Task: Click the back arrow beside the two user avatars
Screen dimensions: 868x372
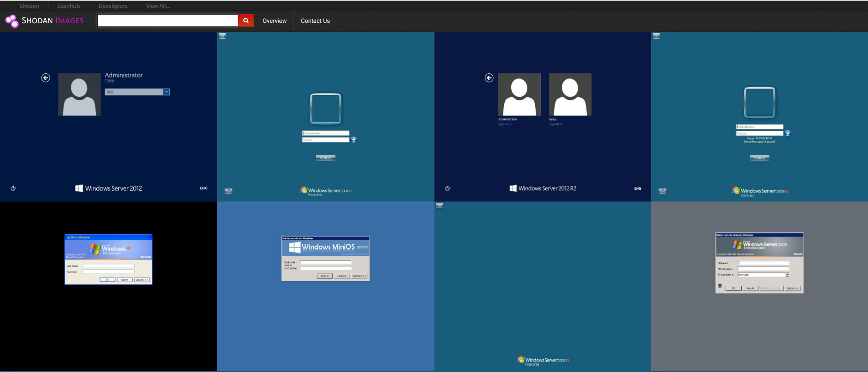Action: (x=489, y=78)
